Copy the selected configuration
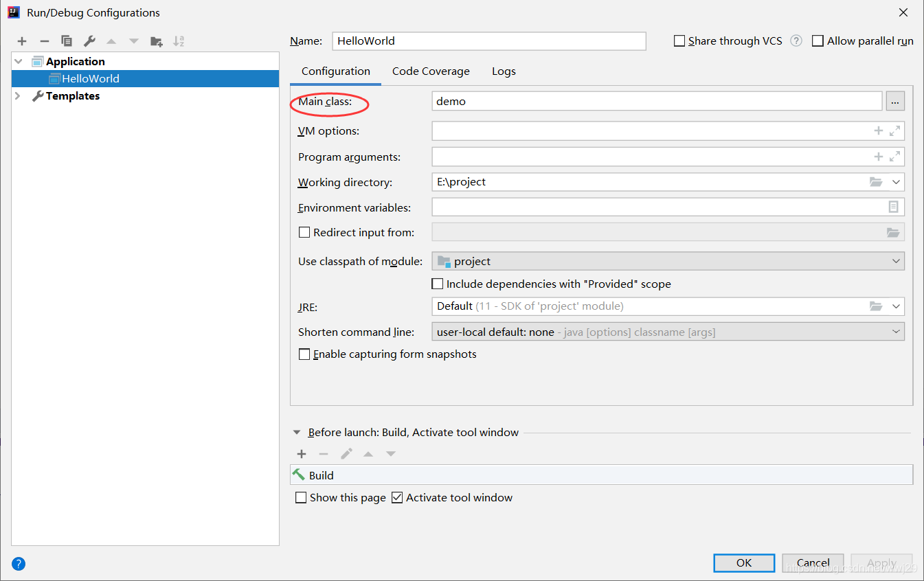 tap(67, 41)
